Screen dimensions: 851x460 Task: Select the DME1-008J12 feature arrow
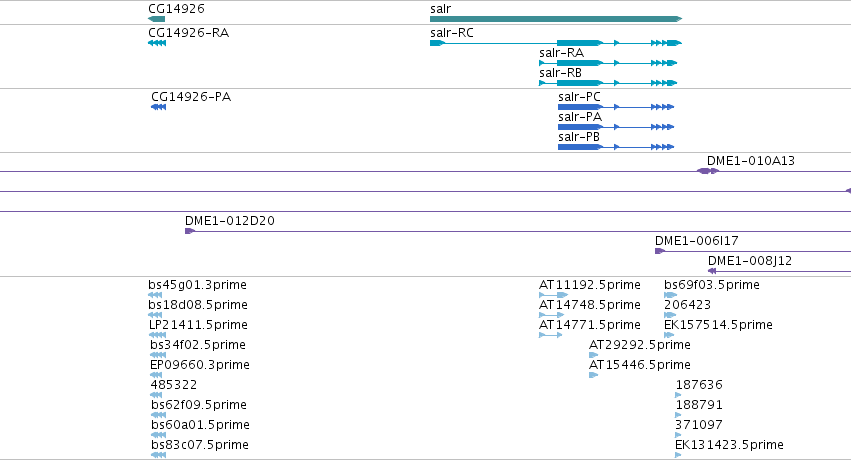click(712, 271)
